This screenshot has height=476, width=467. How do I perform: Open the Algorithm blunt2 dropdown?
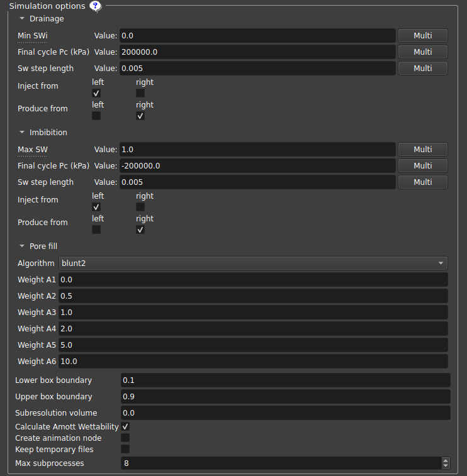[x=253, y=263]
